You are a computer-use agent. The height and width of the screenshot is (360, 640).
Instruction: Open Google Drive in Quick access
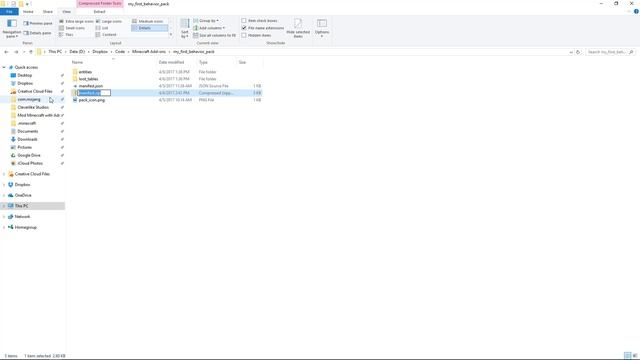click(29, 155)
